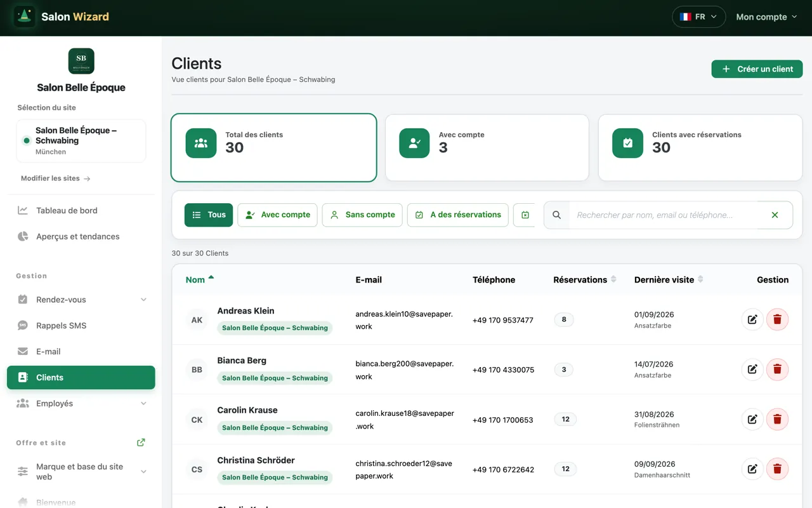
Task: Expand Employés submenu chevron
Action: click(143, 403)
